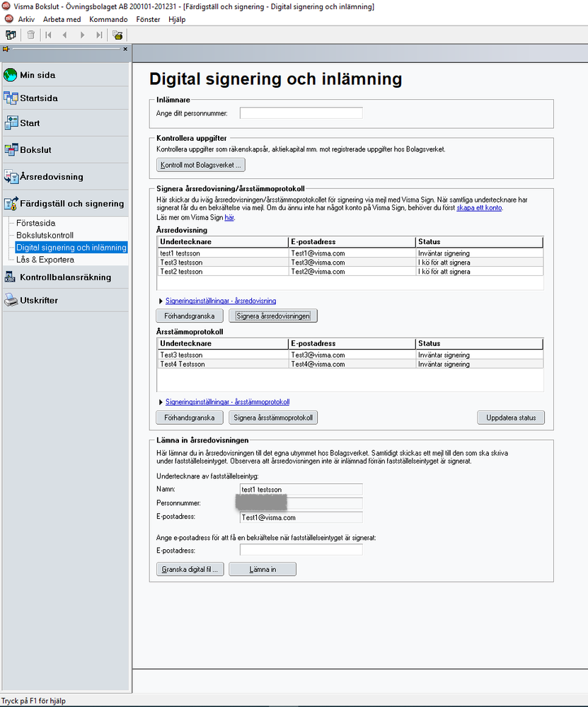The image size is (588, 707).
Task: Click the pin icon on sidebar panel
Action: (6, 50)
